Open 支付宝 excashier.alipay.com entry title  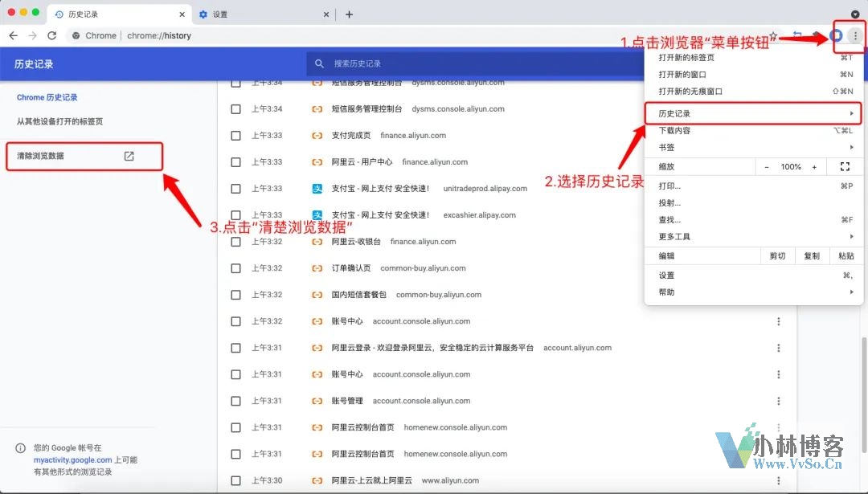pos(380,215)
